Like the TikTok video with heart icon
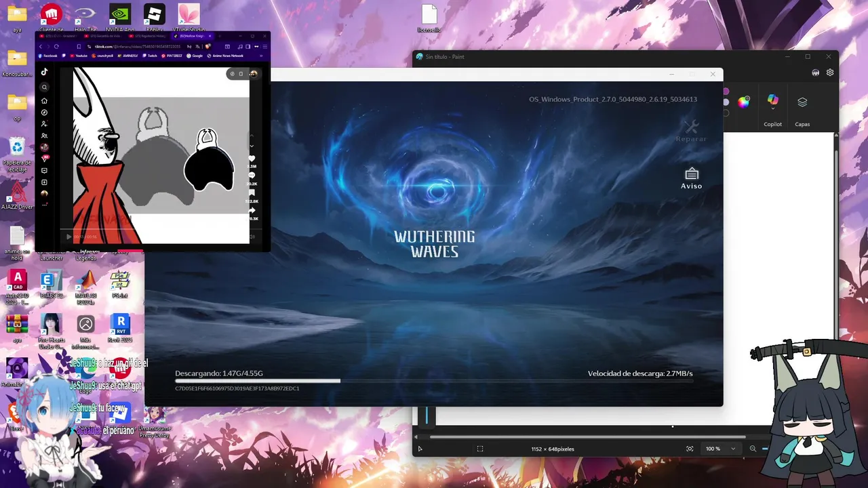This screenshot has width=868, height=488. [252, 159]
